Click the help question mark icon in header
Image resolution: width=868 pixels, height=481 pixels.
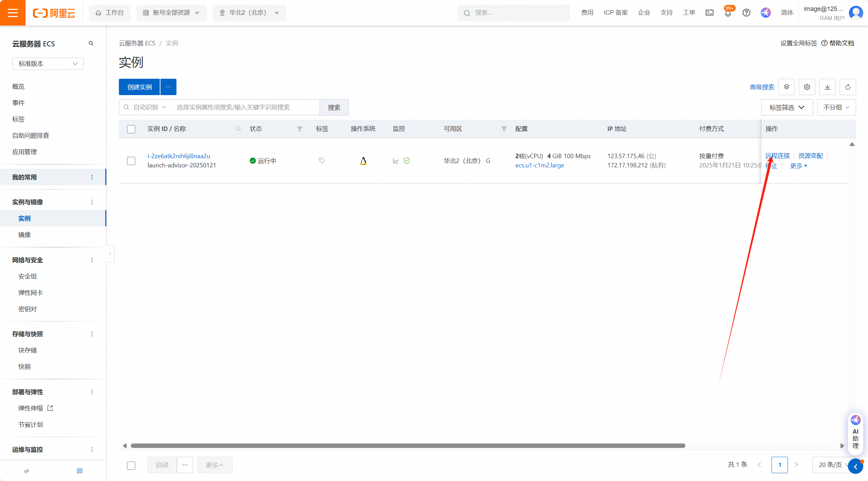pyautogui.click(x=746, y=13)
